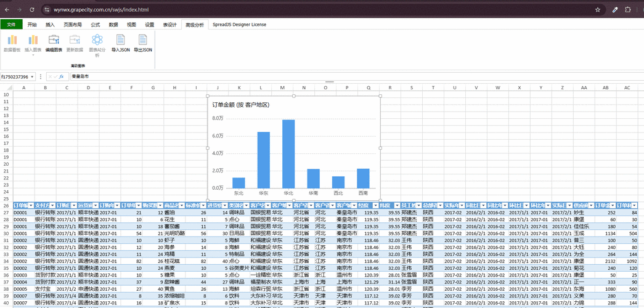The width and height of the screenshot is (644, 308).
Task: Open the filter dropdown on 经度 column
Action: pyautogui.click(x=375, y=205)
